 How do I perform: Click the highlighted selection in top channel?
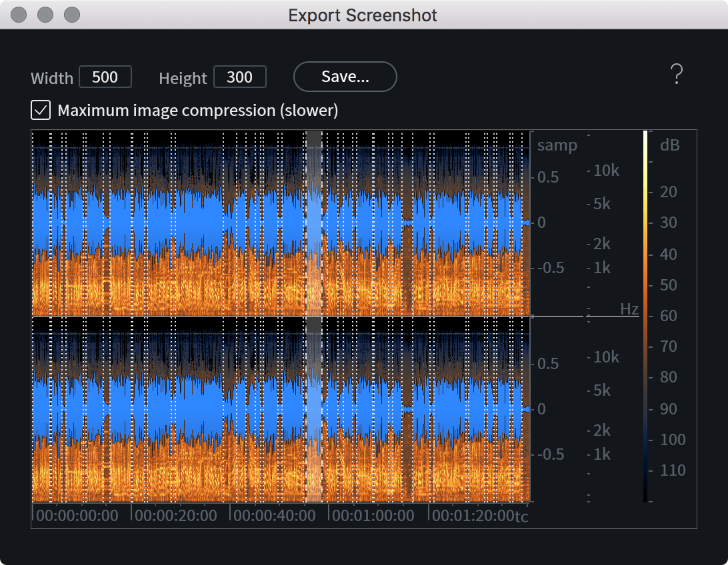click(314, 223)
